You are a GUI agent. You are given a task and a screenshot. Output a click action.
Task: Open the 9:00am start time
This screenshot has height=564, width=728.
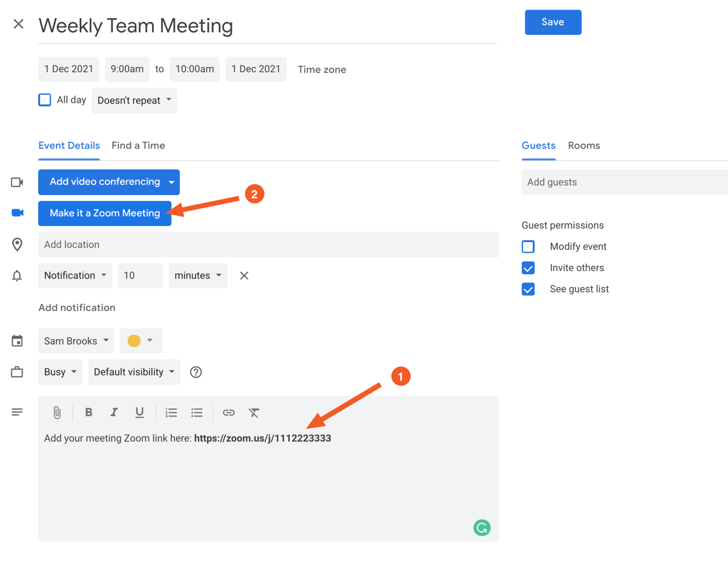(127, 69)
